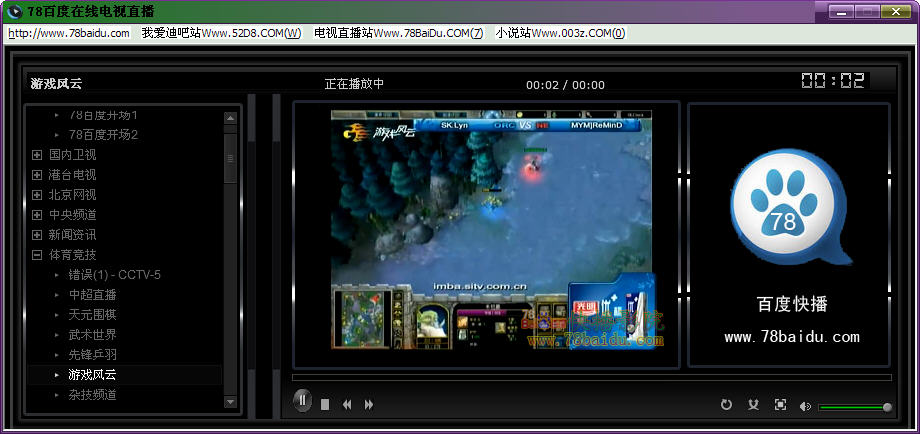Open http://www.78baidu.com menu item
The image size is (920, 434).
tap(69, 33)
